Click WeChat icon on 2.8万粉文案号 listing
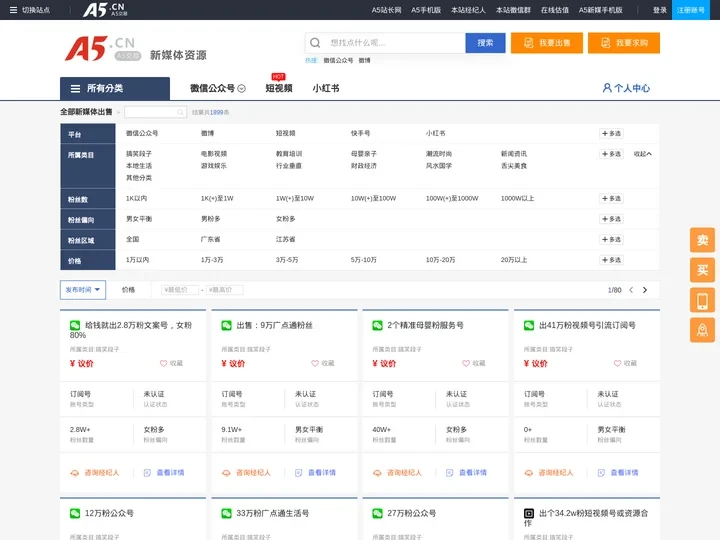 pyautogui.click(x=75, y=325)
